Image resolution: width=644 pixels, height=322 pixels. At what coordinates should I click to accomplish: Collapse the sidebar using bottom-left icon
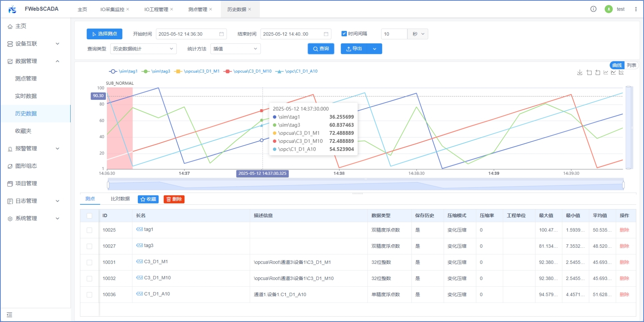[x=9, y=315]
